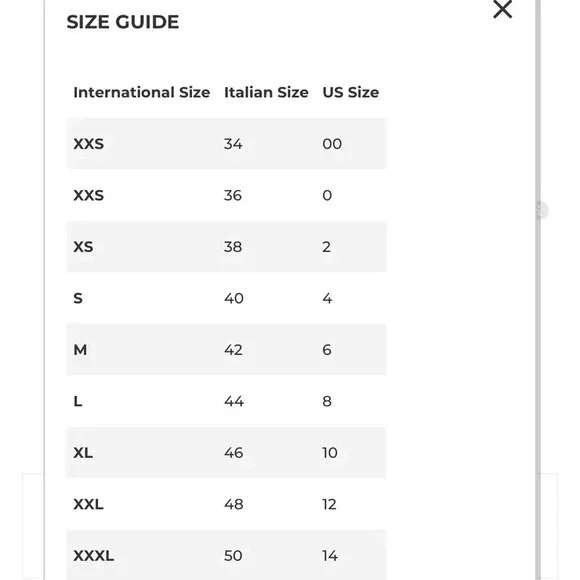Viewport: 580px width, 580px height.
Task: Click the L size row label
Action: click(78, 401)
